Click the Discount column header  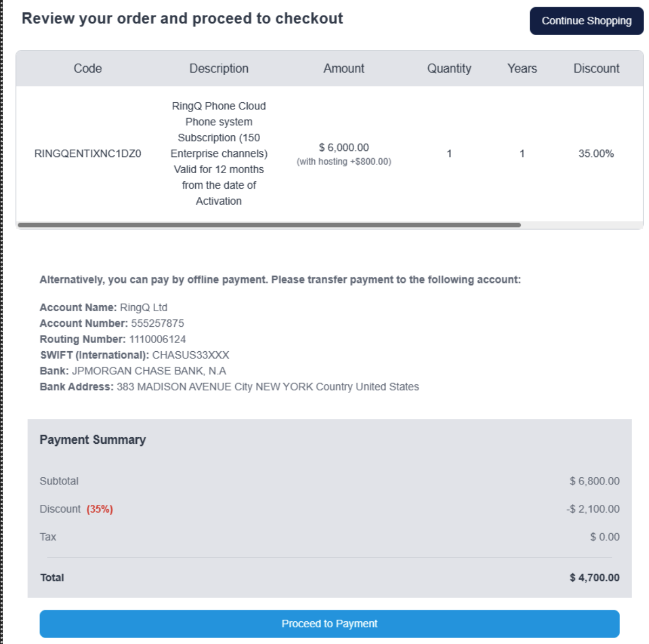(597, 68)
